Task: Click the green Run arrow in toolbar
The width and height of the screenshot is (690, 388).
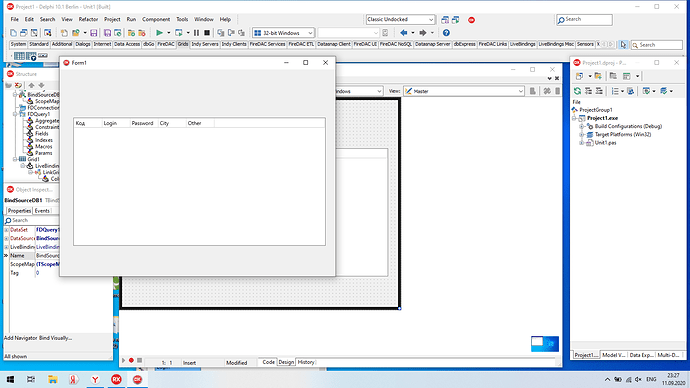Action: 159,33
